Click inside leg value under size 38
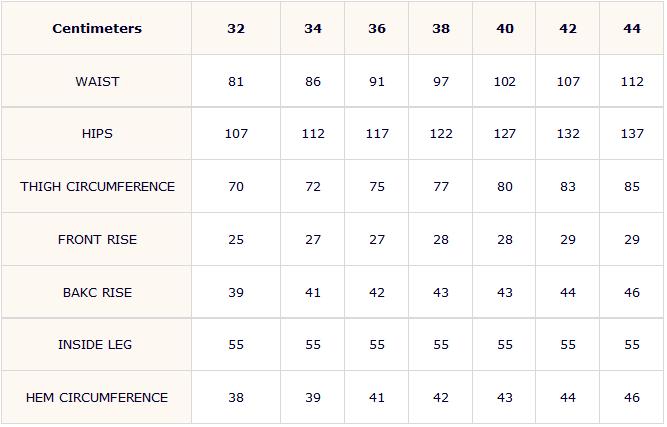The height and width of the screenshot is (427, 667). 441,344
